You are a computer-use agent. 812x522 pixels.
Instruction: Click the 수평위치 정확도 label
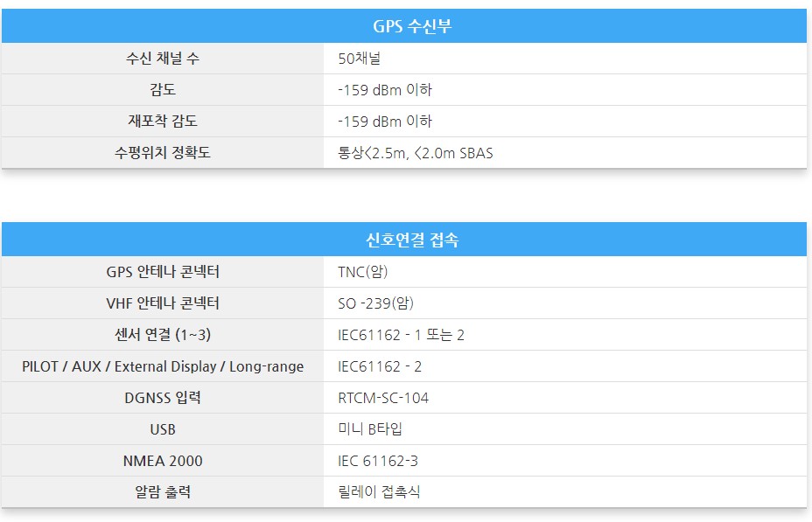163,153
